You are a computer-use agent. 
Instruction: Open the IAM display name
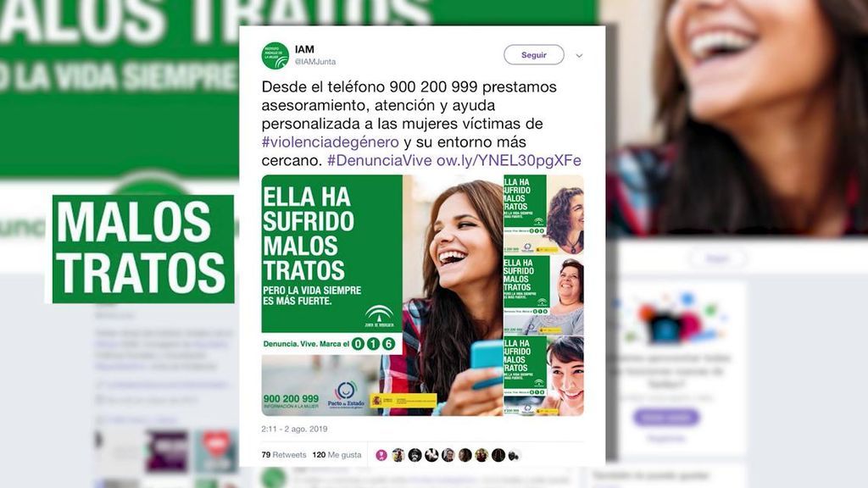pos(304,50)
